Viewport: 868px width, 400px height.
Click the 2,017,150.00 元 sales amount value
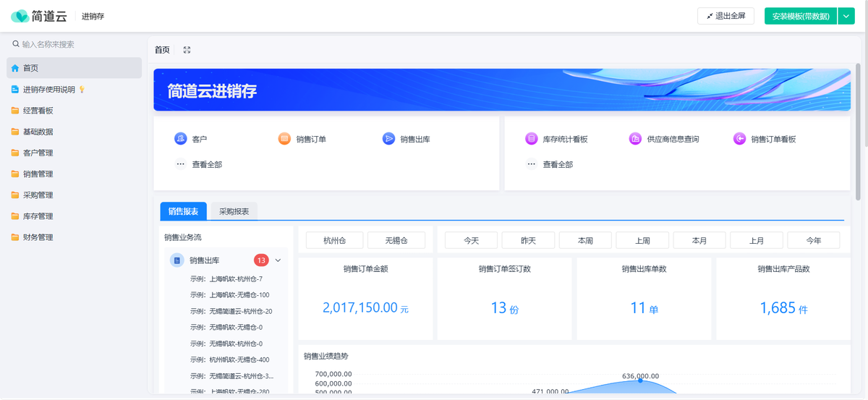click(365, 307)
